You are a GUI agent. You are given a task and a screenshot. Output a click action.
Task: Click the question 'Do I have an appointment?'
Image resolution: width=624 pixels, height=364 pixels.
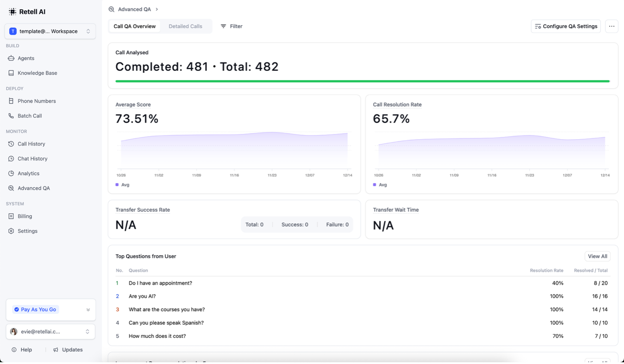coord(160,283)
